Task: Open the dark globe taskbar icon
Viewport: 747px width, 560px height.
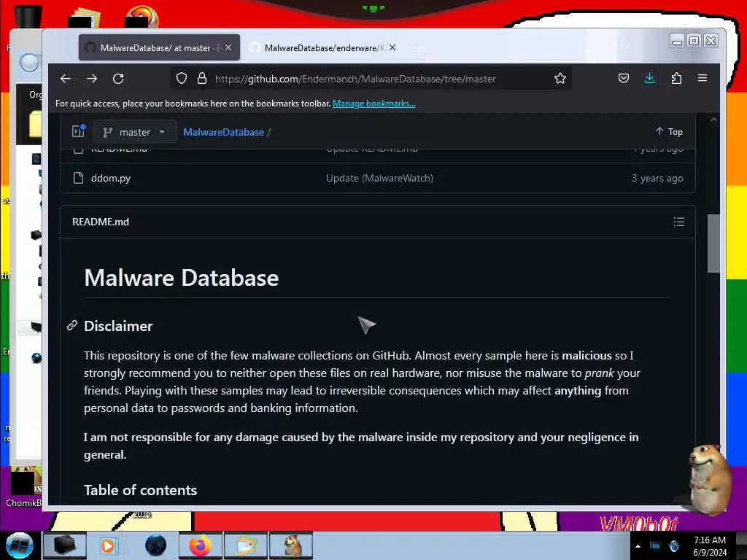Action: tap(155, 545)
